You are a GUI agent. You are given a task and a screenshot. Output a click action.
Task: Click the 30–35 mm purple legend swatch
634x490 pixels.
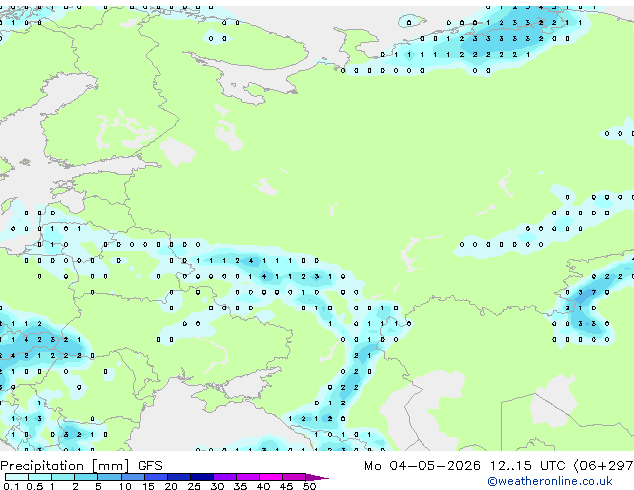(x=224, y=477)
